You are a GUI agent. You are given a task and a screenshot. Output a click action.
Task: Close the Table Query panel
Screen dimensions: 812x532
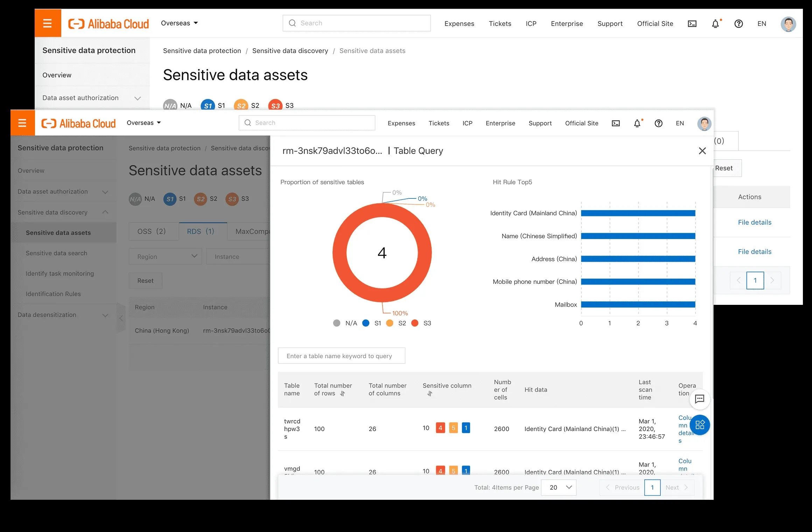702,151
